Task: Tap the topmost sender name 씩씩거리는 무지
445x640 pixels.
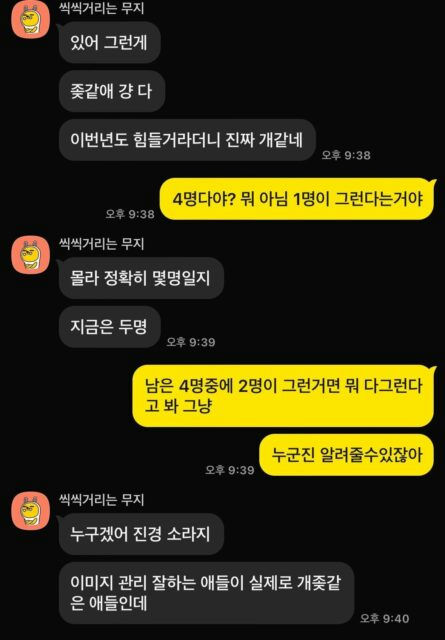Action: 102,8
